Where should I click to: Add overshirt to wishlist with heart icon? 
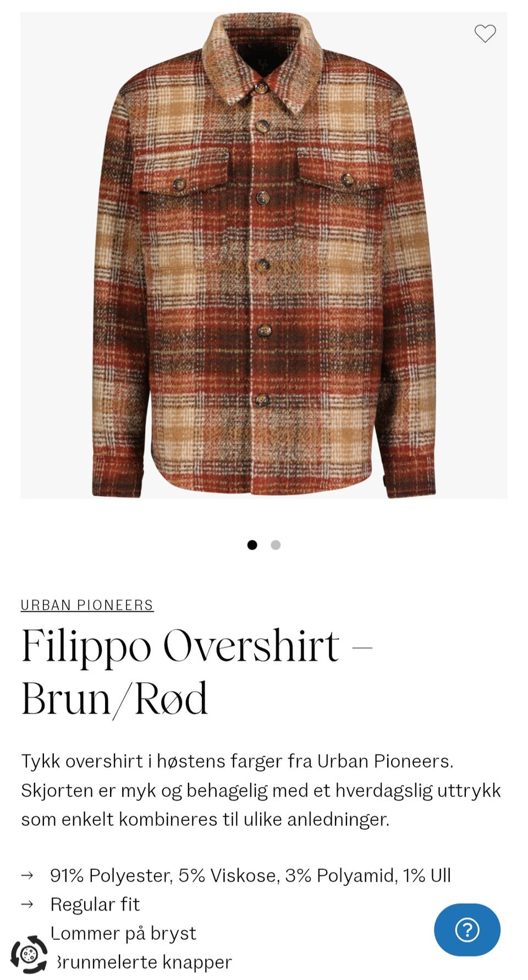485,34
